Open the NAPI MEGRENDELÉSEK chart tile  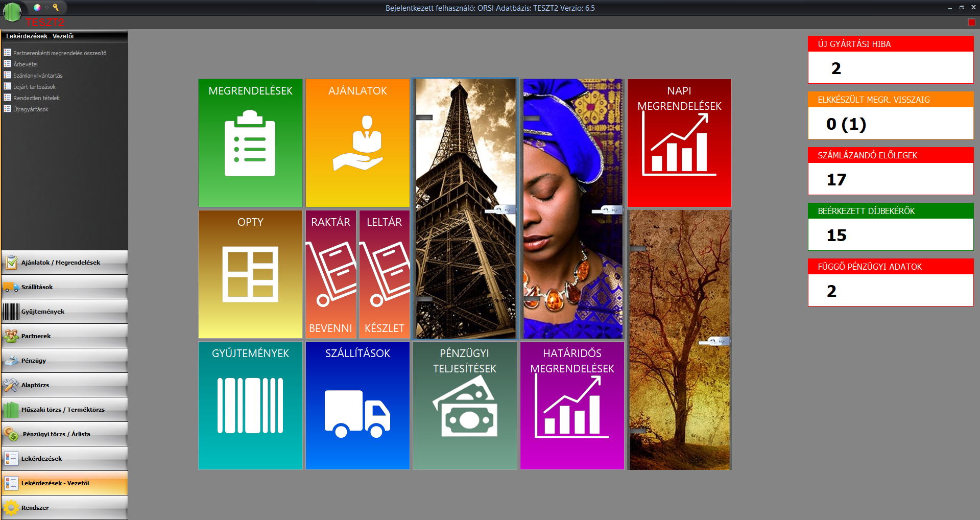click(x=679, y=143)
